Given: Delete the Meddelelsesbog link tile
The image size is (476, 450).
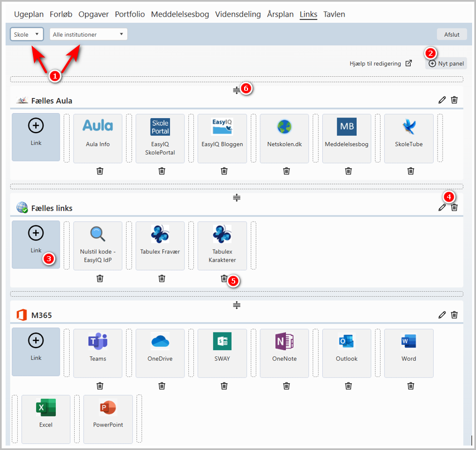Looking at the screenshot, I should [x=348, y=171].
